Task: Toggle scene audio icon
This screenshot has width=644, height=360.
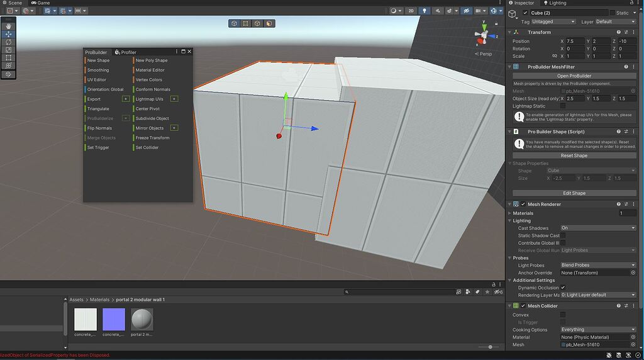Action: [x=438, y=11]
